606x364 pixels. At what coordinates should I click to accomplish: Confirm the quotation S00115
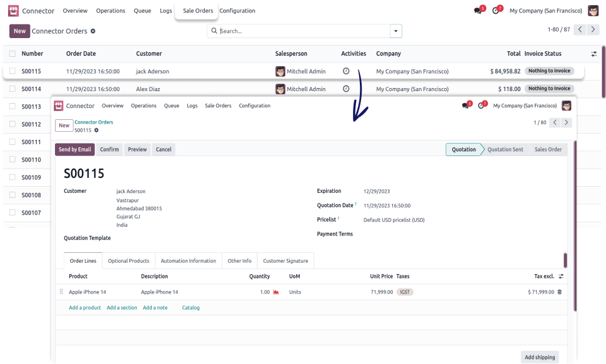pyautogui.click(x=109, y=150)
